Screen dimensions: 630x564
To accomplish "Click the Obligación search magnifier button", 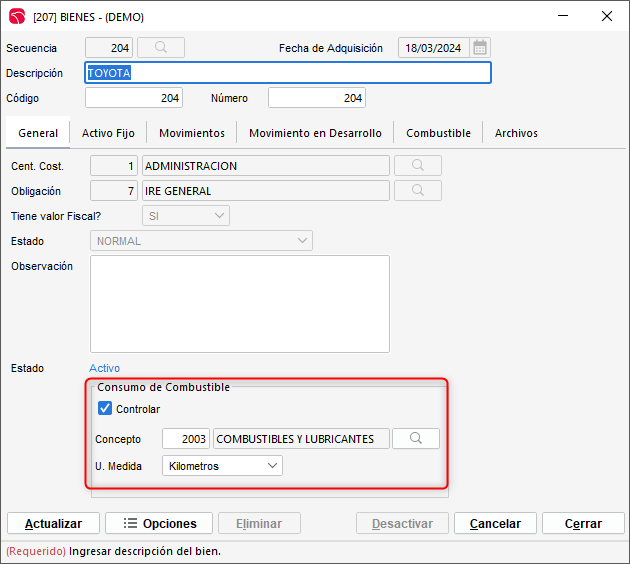I will point(418,191).
